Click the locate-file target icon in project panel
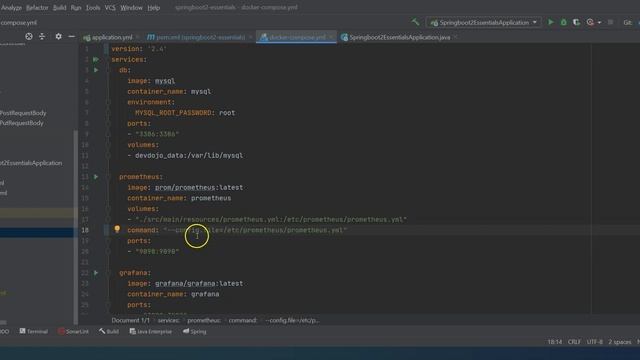The height and width of the screenshot is (360, 640). click(29, 36)
